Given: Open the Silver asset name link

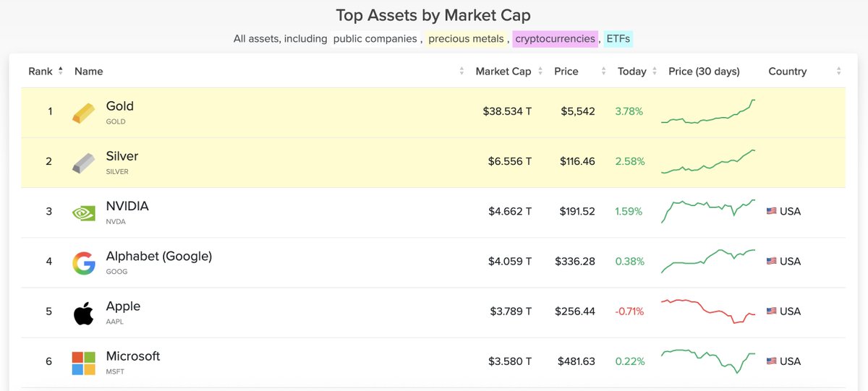Looking at the screenshot, I should (x=122, y=156).
